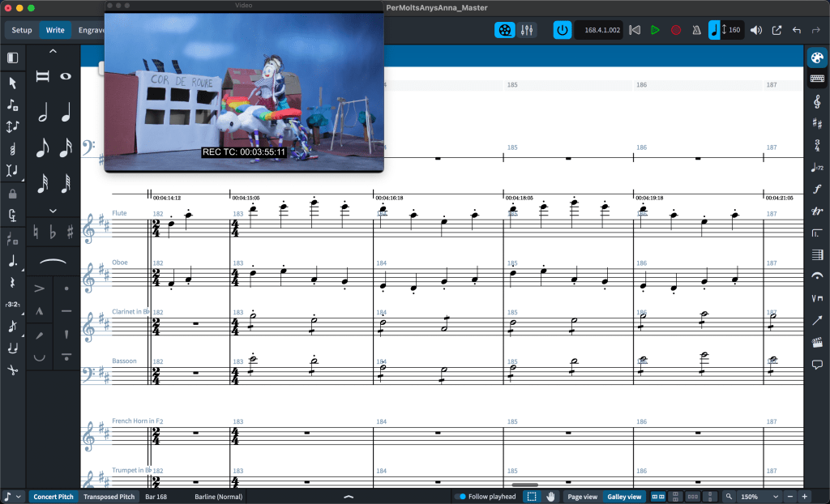Open the video window using the film reel icon

click(x=506, y=30)
